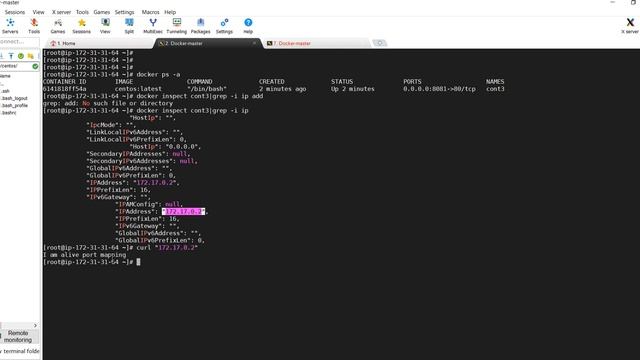Viewport: 640px width, 360px height.
Task: Open the Settings menu in the menu bar
Action: point(124,12)
